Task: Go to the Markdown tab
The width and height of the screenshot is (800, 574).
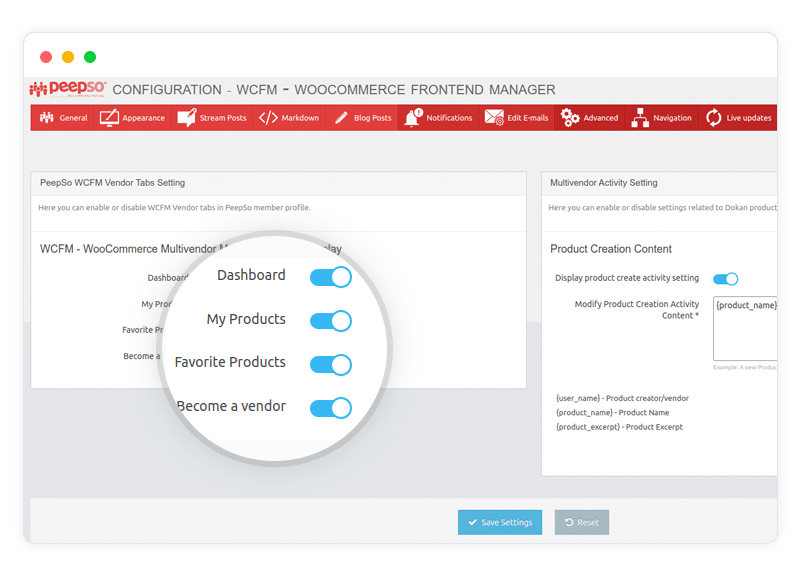Action: click(289, 118)
